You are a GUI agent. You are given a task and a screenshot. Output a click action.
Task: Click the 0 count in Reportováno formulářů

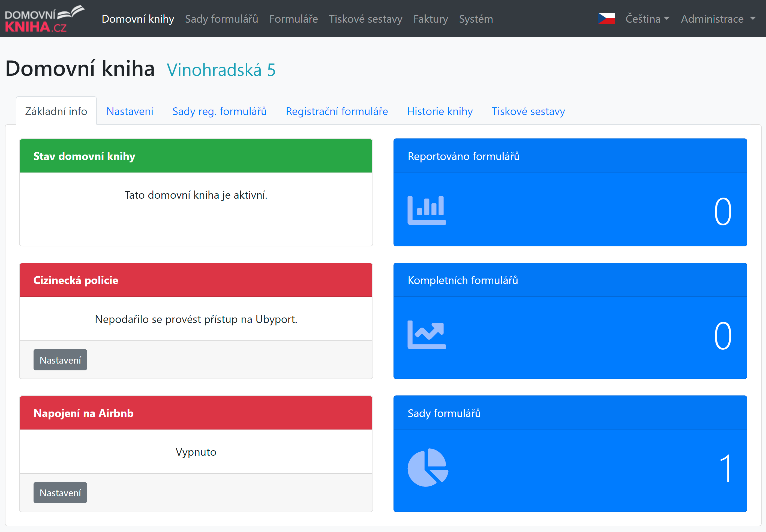[723, 211]
